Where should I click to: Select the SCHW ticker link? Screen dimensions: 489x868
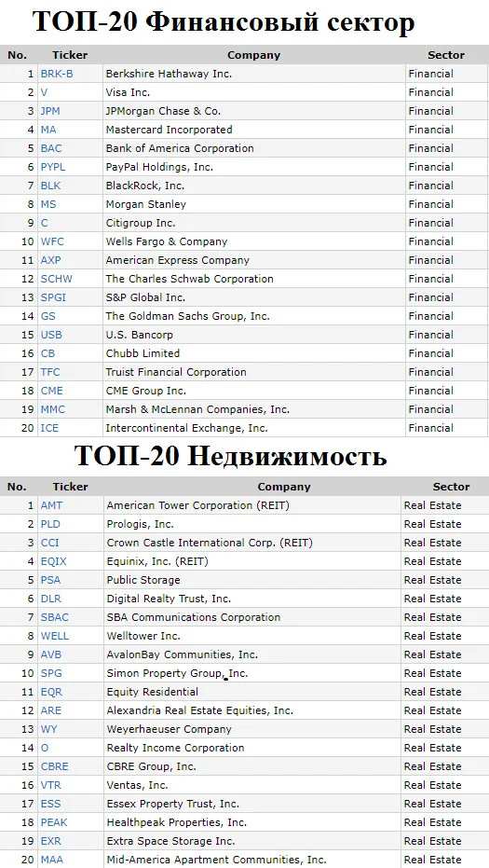(x=57, y=279)
